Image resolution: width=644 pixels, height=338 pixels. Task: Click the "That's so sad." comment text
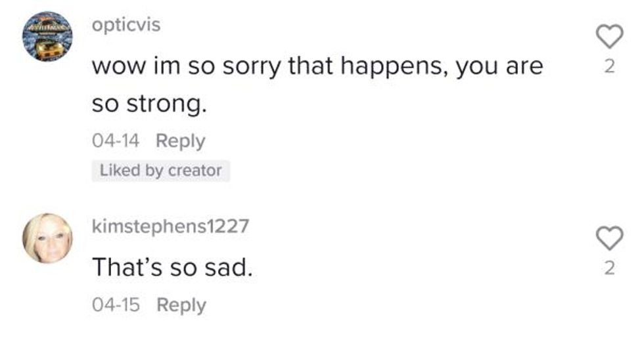click(x=172, y=267)
